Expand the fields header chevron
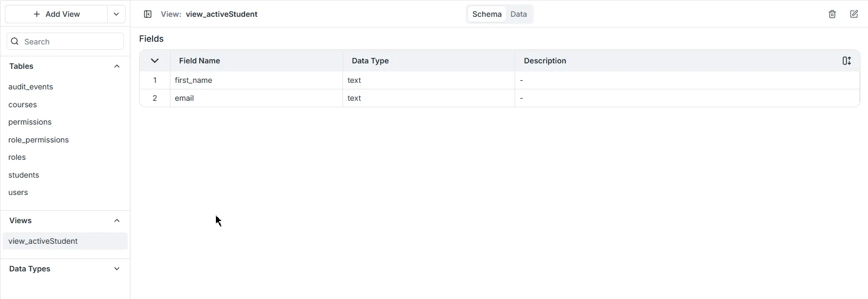Image resolution: width=868 pixels, height=299 pixels. point(155,61)
